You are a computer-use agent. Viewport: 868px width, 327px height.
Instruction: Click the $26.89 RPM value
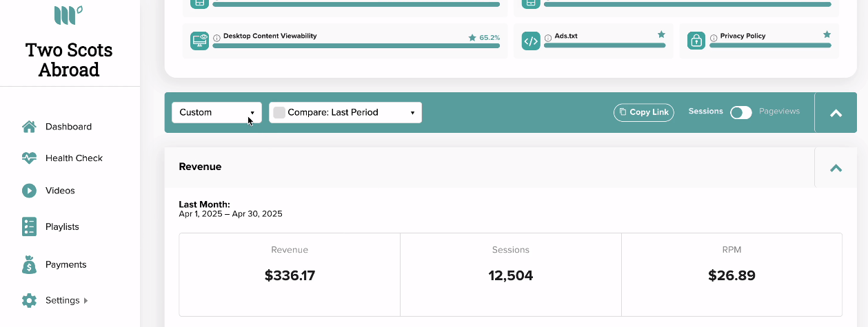coord(731,276)
